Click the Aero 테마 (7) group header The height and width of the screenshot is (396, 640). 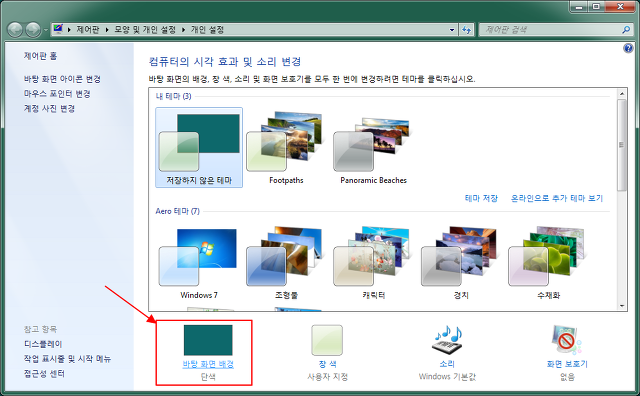tap(178, 211)
